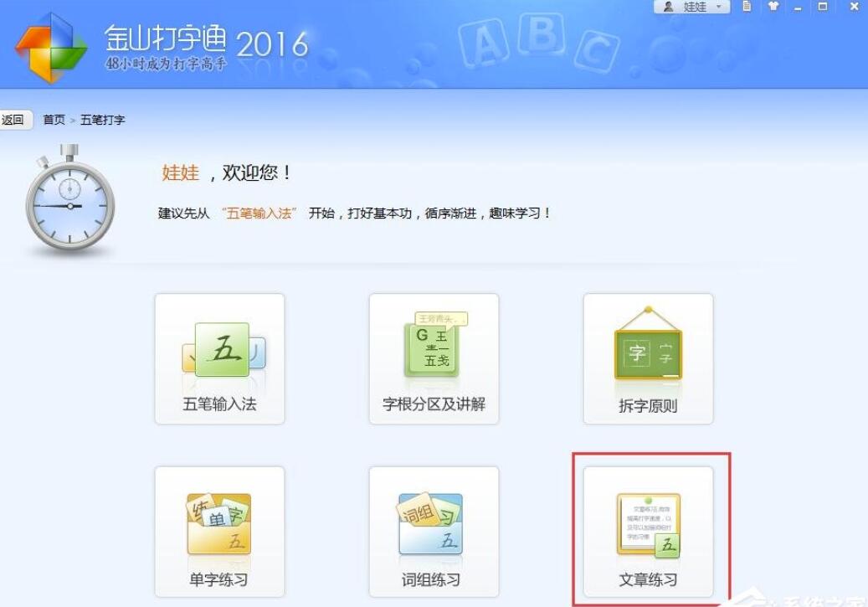Open the 拆字原则 chalkboard tile
This screenshot has height=607, width=868.
pyautogui.click(x=648, y=358)
